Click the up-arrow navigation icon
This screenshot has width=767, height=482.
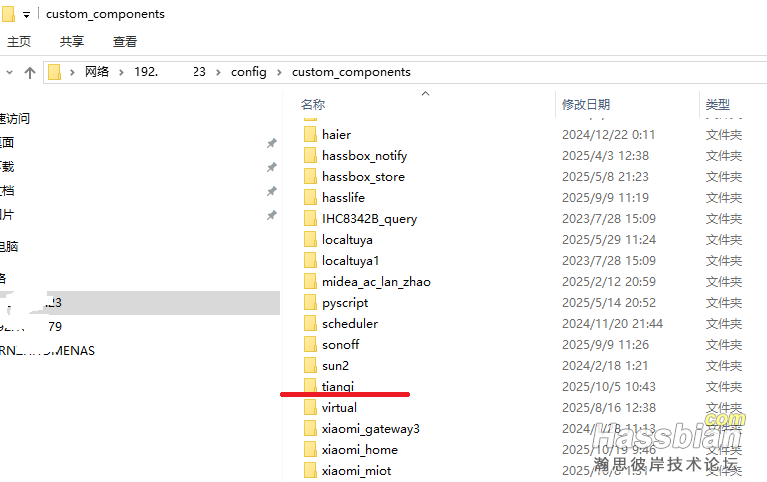[x=30, y=72]
